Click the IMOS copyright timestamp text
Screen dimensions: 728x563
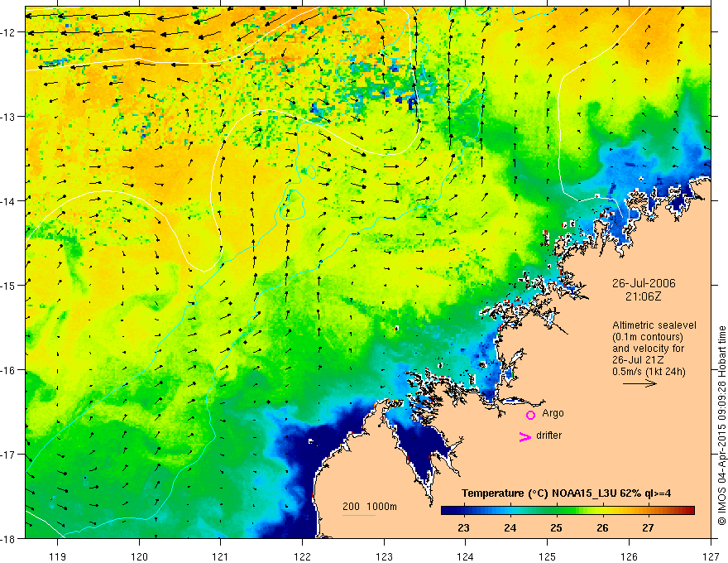point(721,425)
